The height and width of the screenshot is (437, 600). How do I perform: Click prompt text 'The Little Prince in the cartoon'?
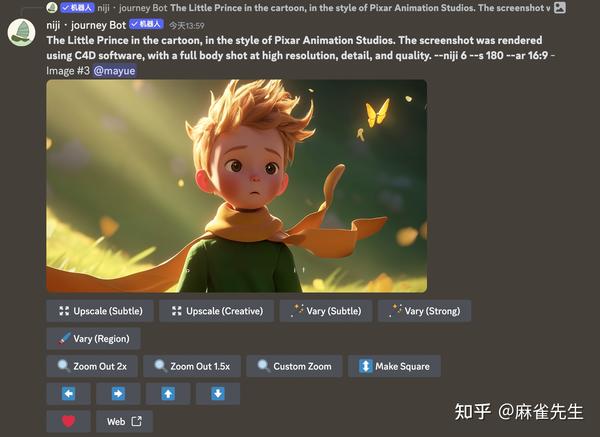coord(122,40)
